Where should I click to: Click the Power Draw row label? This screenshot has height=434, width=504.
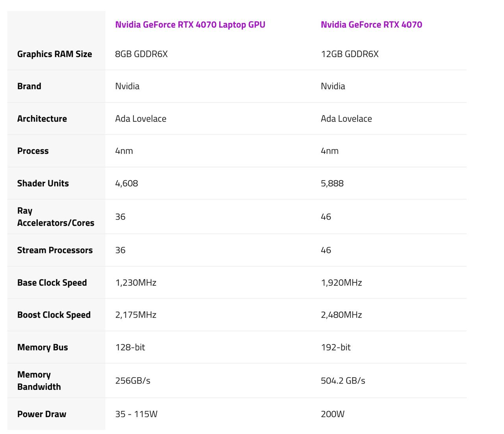(42, 414)
